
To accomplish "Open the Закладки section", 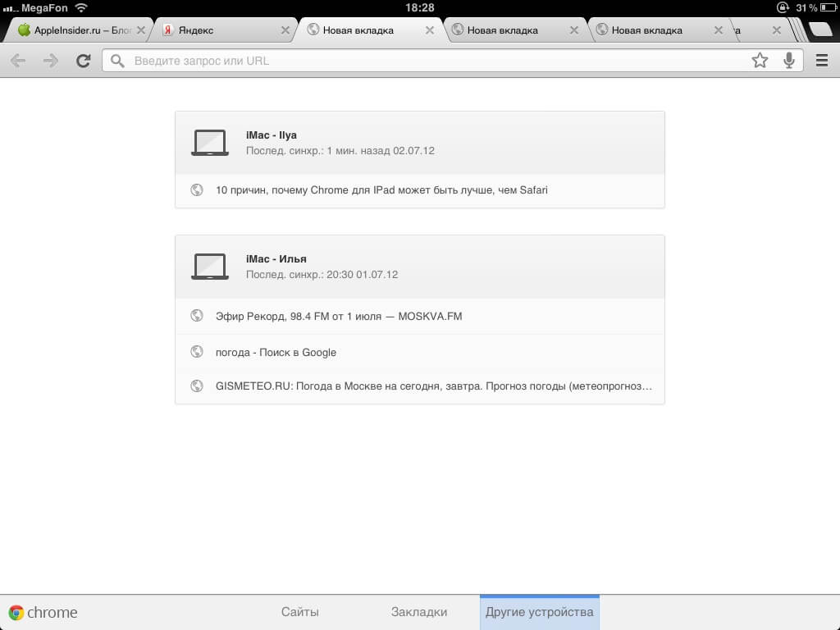I will click(419, 612).
